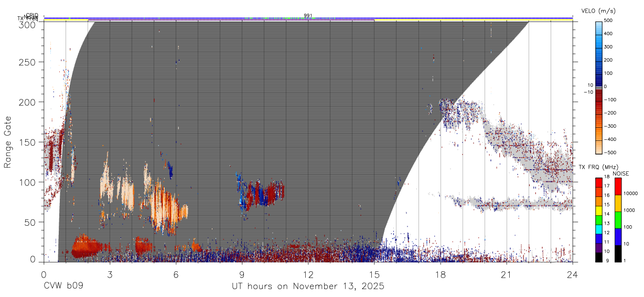
Task: Click the 24 tick label on the UT axis
Action: (573, 274)
